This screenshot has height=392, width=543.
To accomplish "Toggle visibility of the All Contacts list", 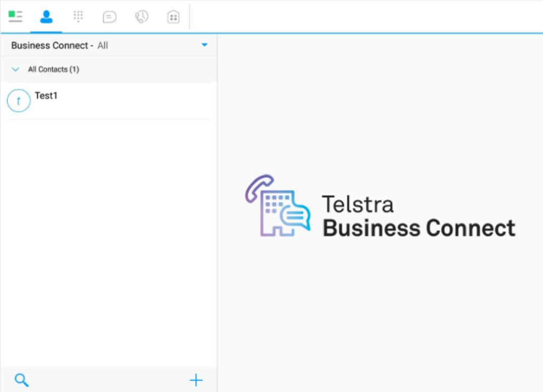I will pyautogui.click(x=14, y=69).
